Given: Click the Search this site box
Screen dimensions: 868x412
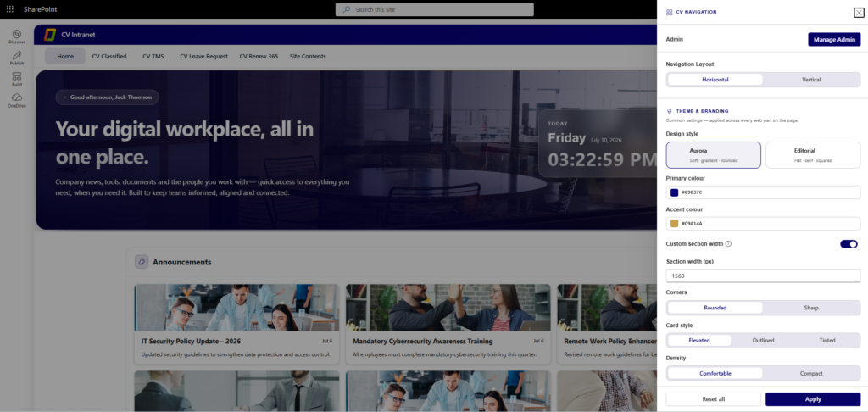Looking at the screenshot, I should (435, 9).
